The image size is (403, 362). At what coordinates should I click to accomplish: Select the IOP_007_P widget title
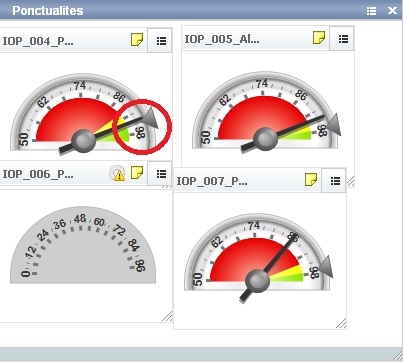(212, 181)
